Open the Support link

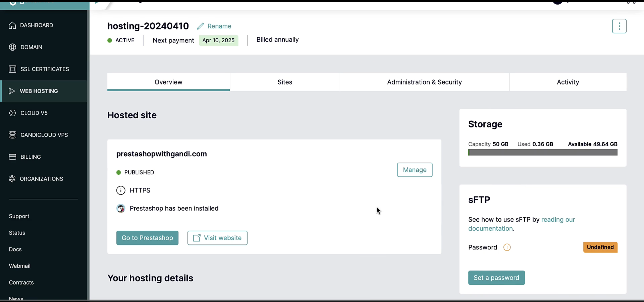point(19,216)
